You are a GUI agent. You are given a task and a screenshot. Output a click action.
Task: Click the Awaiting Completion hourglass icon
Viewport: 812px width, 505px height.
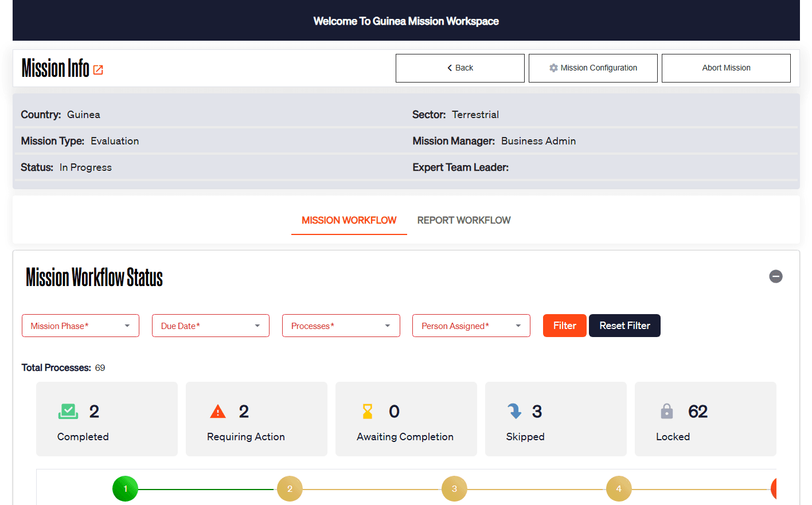point(368,411)
